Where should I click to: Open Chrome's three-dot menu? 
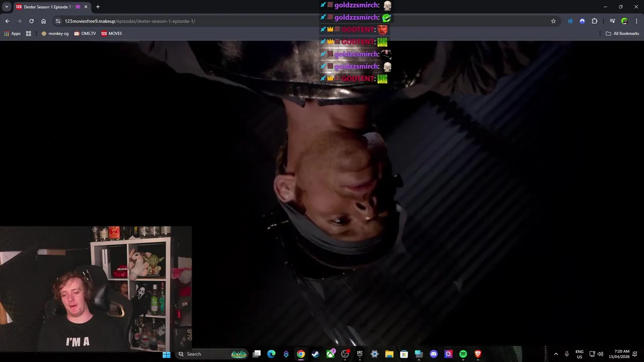[636, 21]
